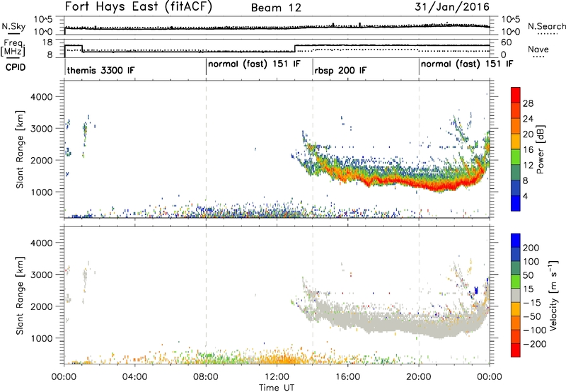Click the 'Beam 12' label

(276, 8)
